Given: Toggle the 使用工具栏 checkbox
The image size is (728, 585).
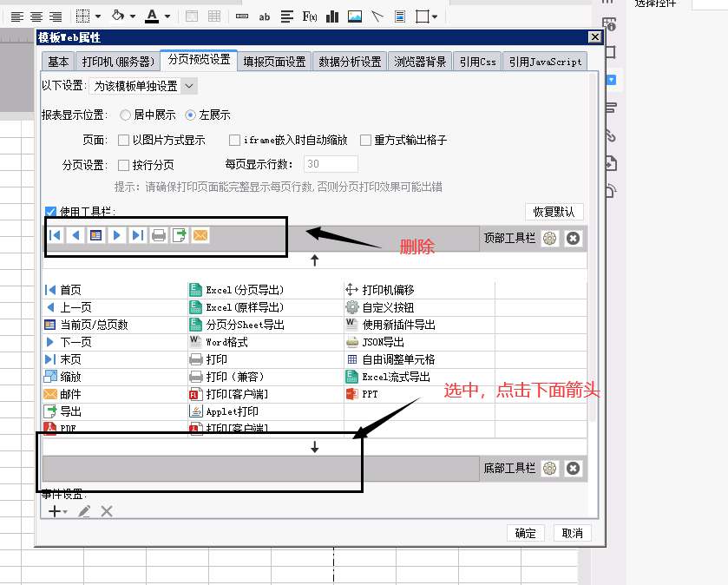Looking at the screenshot, I should [50, 212].
